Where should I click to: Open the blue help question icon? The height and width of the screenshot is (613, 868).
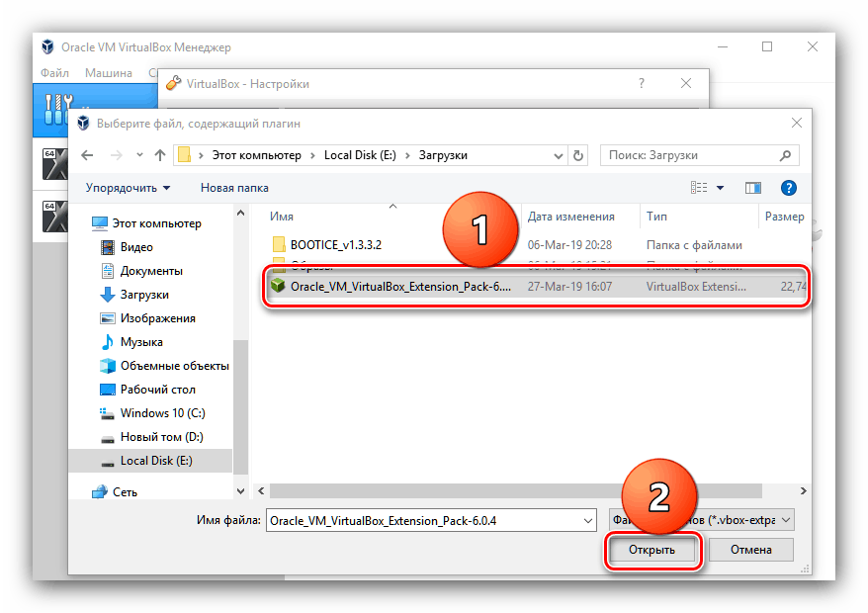coord(788,188)
